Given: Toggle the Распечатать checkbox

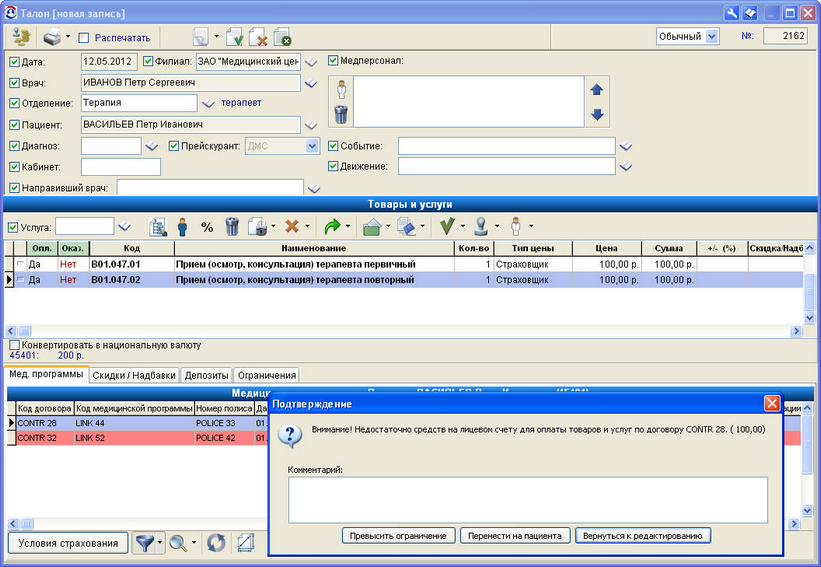Looking at the screenshot, I should click(84, 38).
